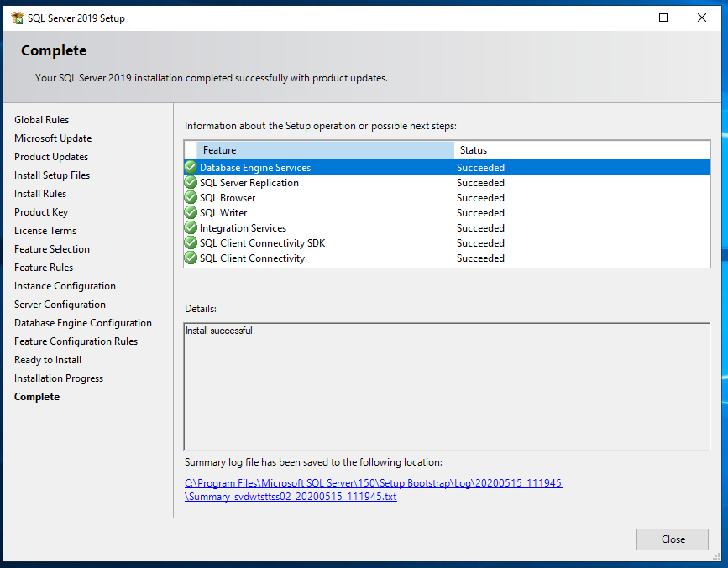The width and height of the screenshot is (728, 568).
Task: Click Succeeded status for Integration Services
Action: point(480,228)
